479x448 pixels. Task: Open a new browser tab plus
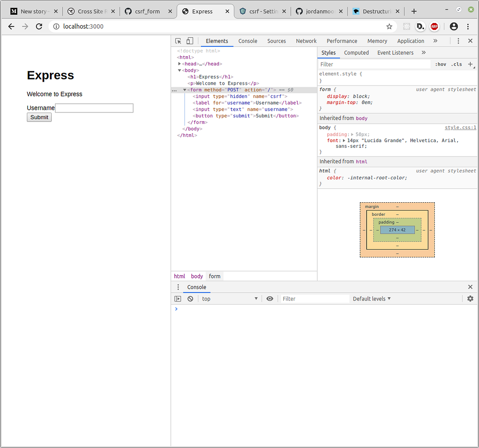[x=414, y=11]
